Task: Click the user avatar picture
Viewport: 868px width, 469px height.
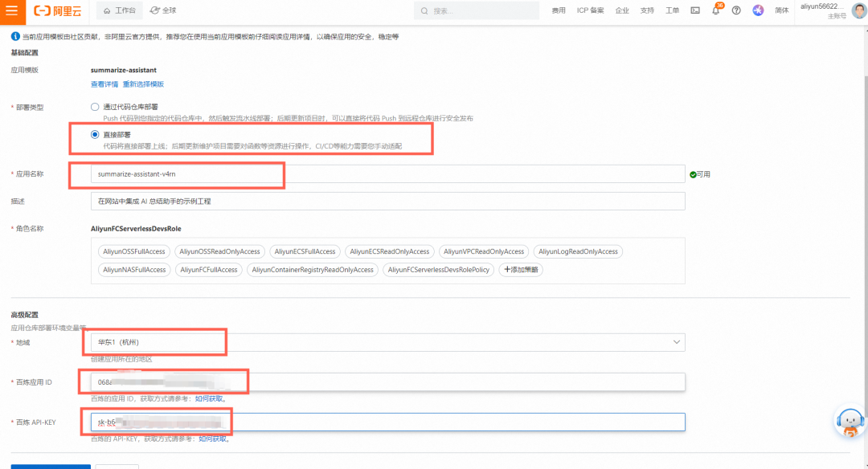Action: tap(858, 10)
